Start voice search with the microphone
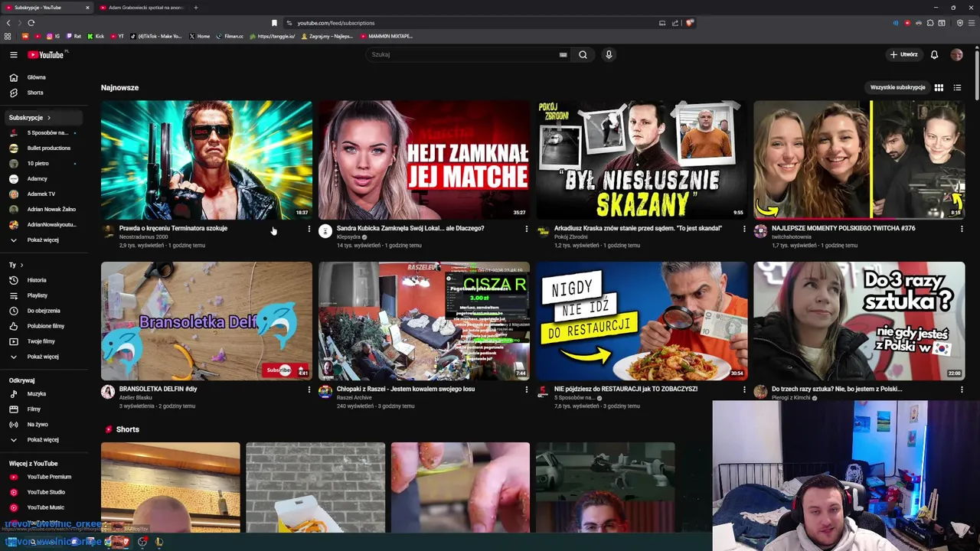The width and height of the screenshot is (980, 551). pyautogui.click(x=609, y=54)
